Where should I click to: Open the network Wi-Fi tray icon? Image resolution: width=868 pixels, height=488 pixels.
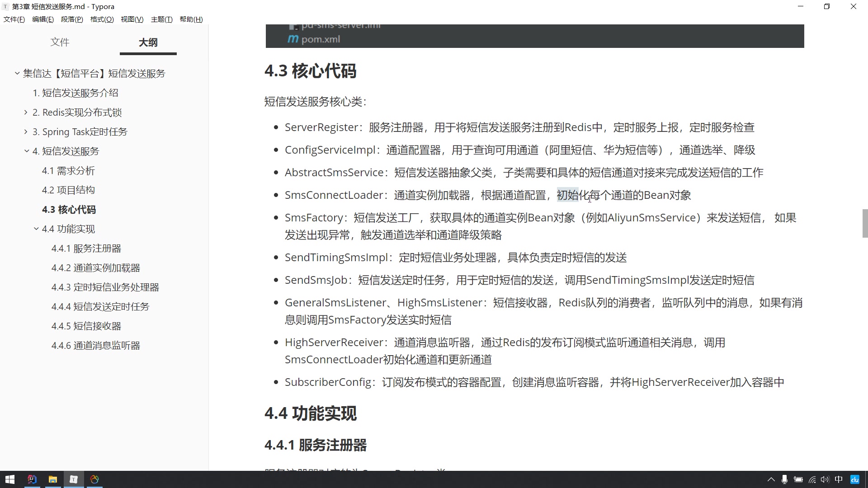coord(812,479)
